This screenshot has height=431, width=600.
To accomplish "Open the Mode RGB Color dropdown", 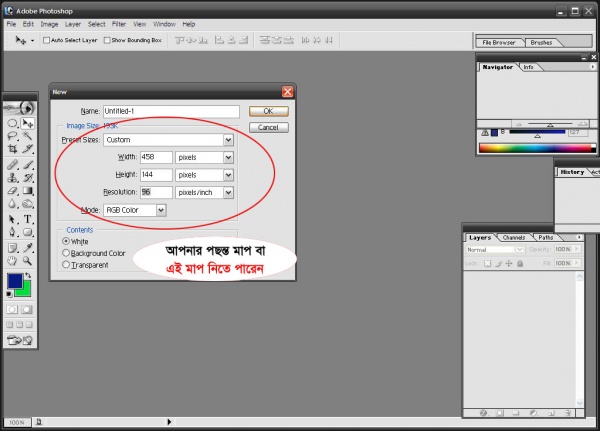I will 161,210.
